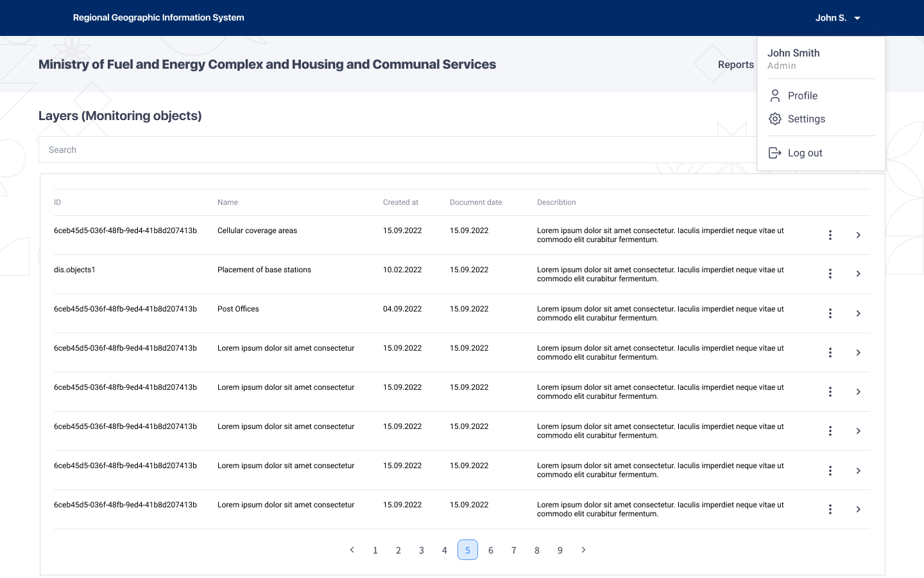Image resolution: width=924 pixels, height=578 pixels.
Task: Click the Name column header
Action: coord(228,202)
